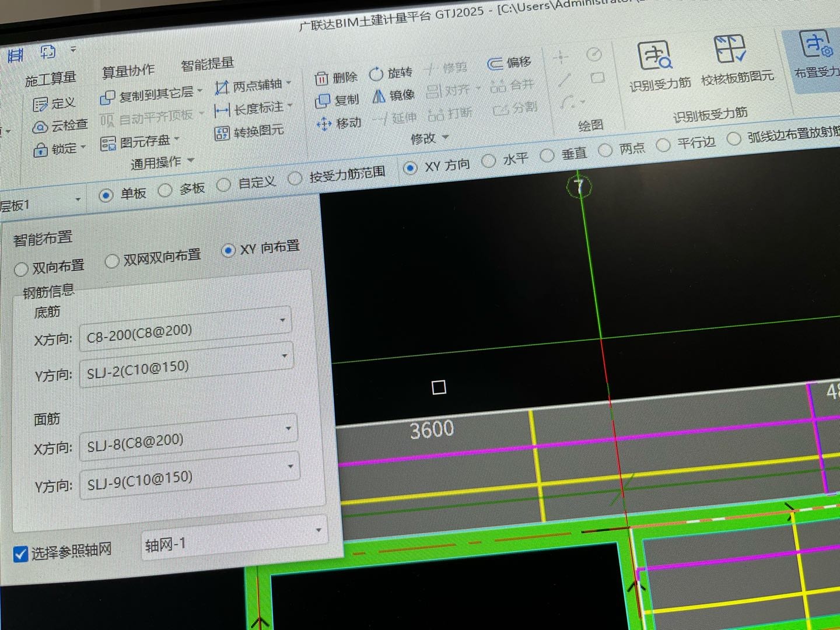This screenshot has height=630, width=840.
Task: Click the 分割 split tool
Action: pos(514,108)
